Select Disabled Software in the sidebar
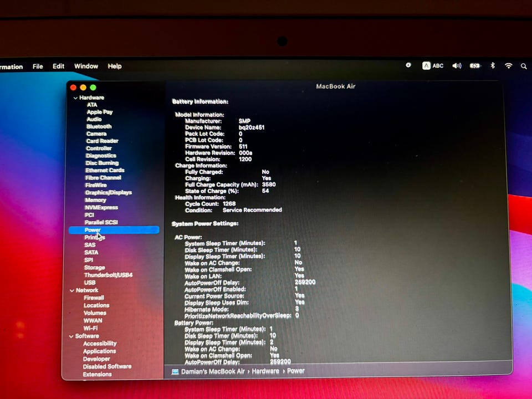The width and height of the screenshot is (532, 399). click(107, 366)
